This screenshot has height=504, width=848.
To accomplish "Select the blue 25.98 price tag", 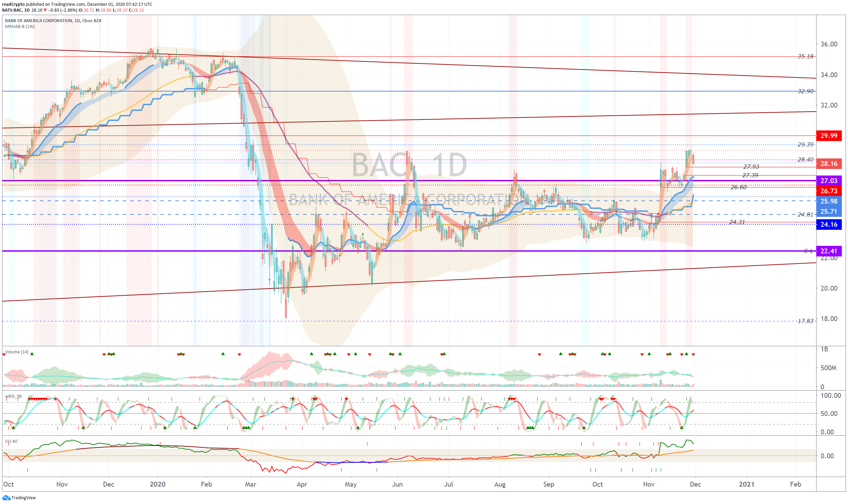I will (x=829, y=201).
